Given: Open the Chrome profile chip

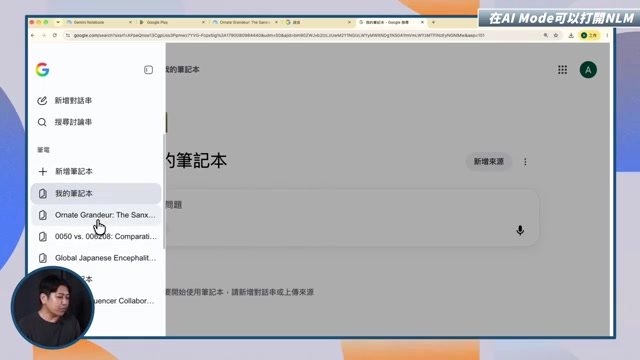Looking at the screenshot, I should pos(589,36).
